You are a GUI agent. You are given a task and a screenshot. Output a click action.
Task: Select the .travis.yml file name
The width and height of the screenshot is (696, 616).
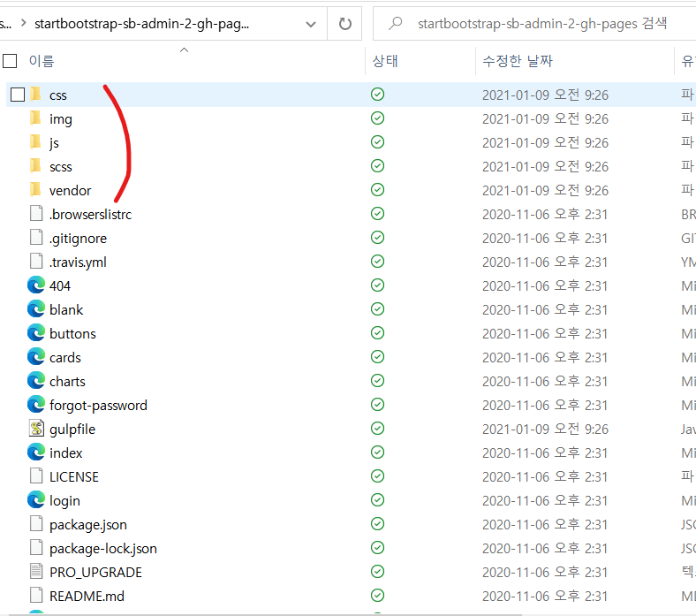(x=78, y=262)
